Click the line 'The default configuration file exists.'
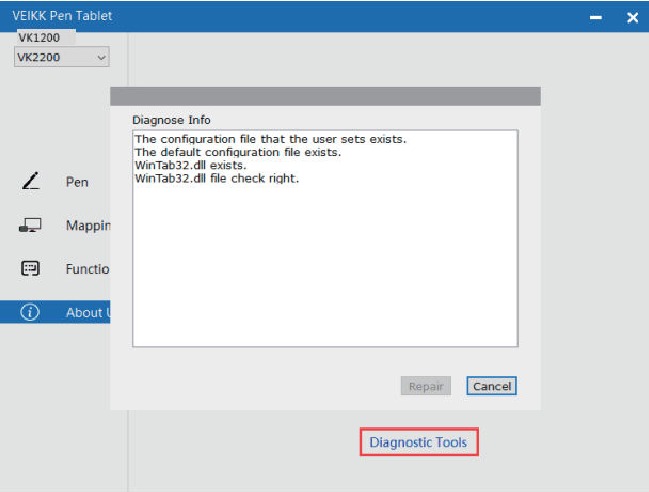649x492 pixels. 238,152
